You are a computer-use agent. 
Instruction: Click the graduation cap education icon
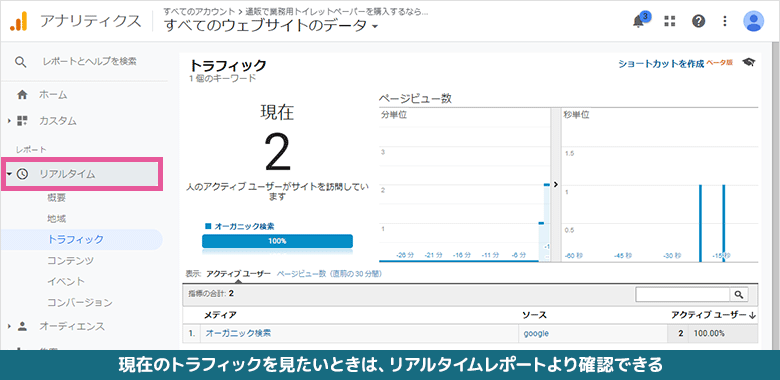[749, 62]
